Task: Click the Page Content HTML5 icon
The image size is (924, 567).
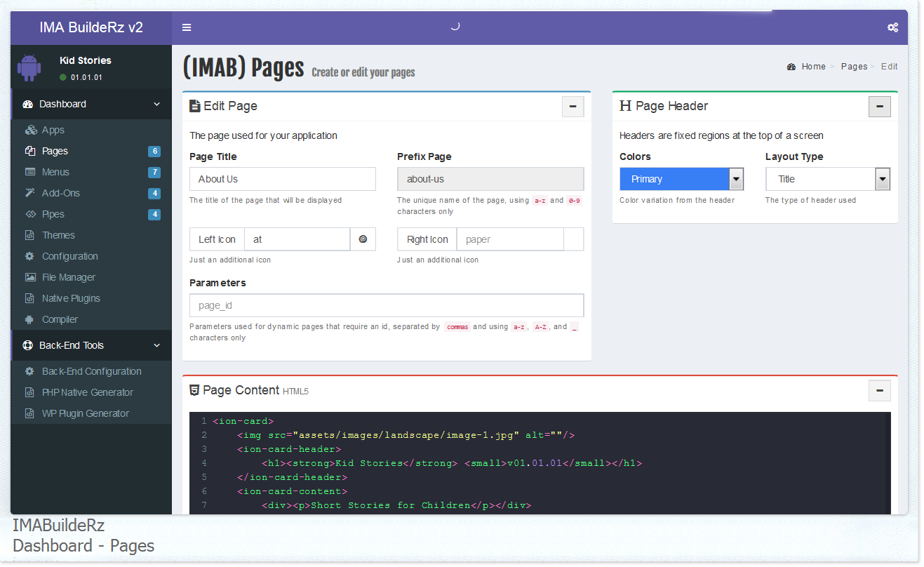Action: tap(194, 390)
